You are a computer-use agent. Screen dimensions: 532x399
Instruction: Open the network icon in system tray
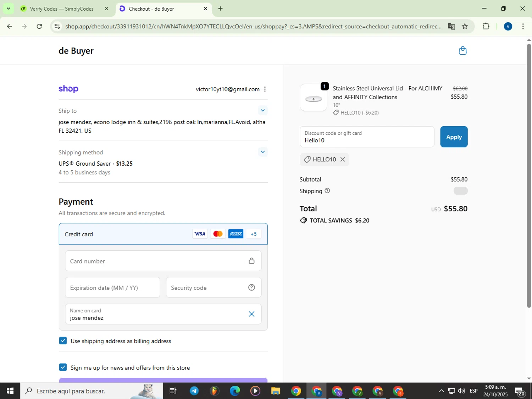pos(451,391)
